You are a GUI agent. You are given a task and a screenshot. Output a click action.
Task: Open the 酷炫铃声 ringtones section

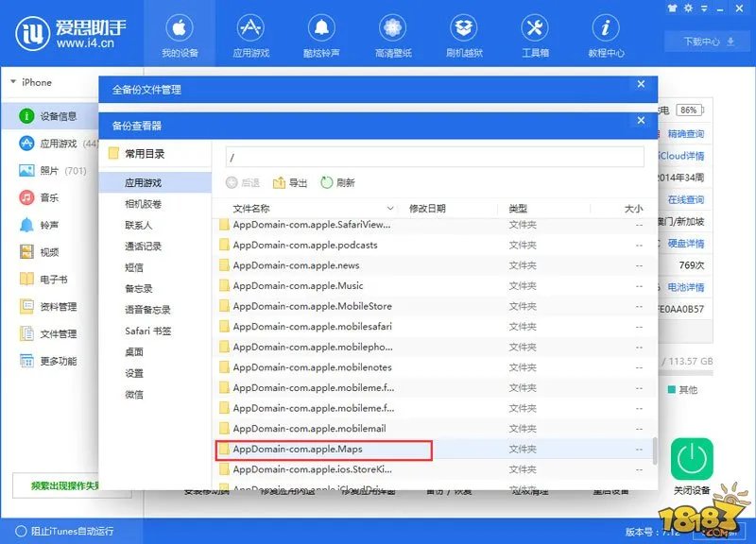point(321,36)
